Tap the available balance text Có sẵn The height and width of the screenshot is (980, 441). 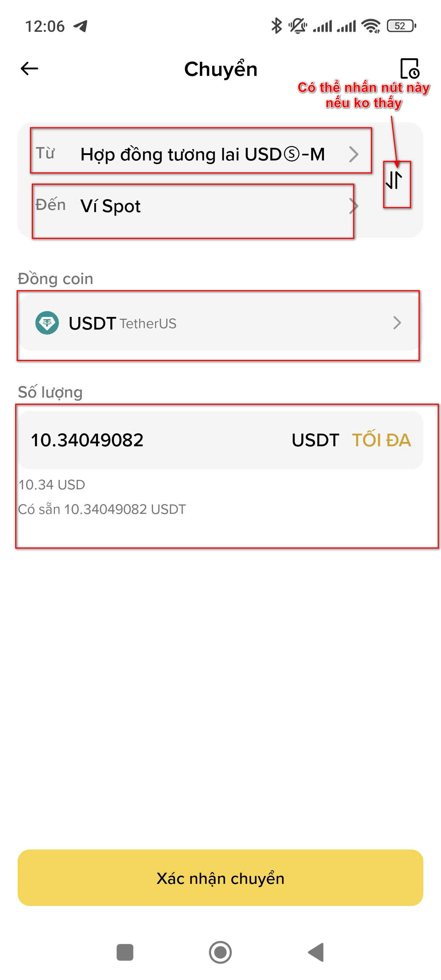coord(102,509)
